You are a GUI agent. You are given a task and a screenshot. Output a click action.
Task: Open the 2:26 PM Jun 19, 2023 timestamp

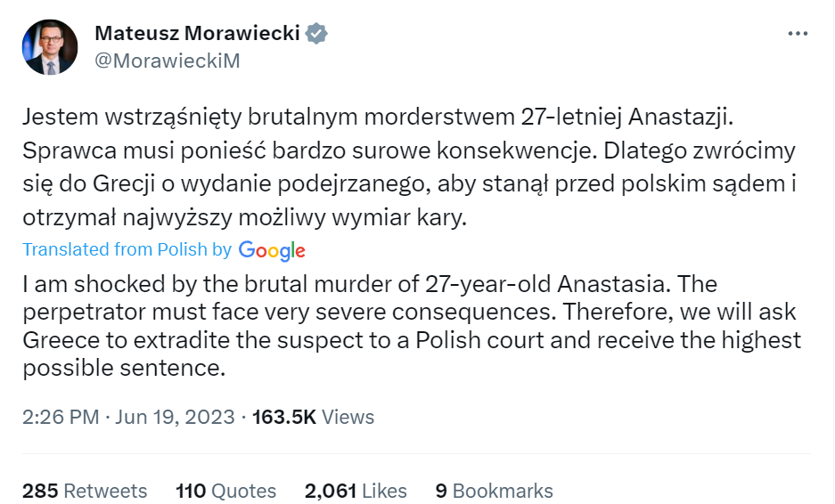128,417
